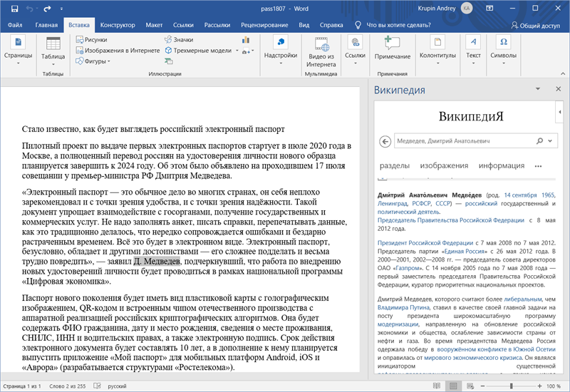Viewport: 570px width, 392px height.
Task: Click Общий доступ share button
Action: 534,25
